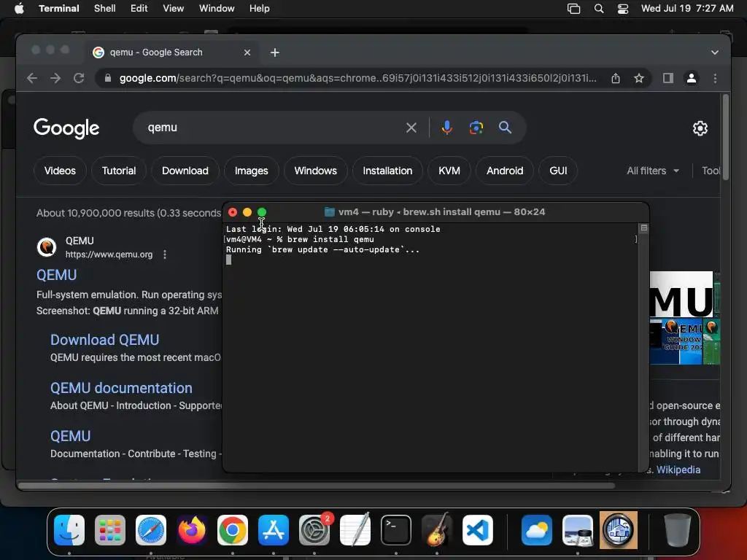Open the Weather app in the Dock
The height and width of the screenshot is (560, 747).
(536, 530)
